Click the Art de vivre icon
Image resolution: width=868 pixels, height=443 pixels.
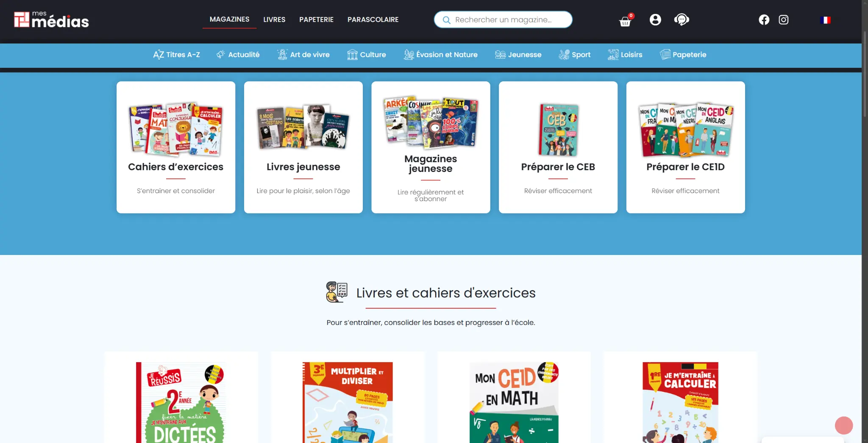click(x=282, y=55)
